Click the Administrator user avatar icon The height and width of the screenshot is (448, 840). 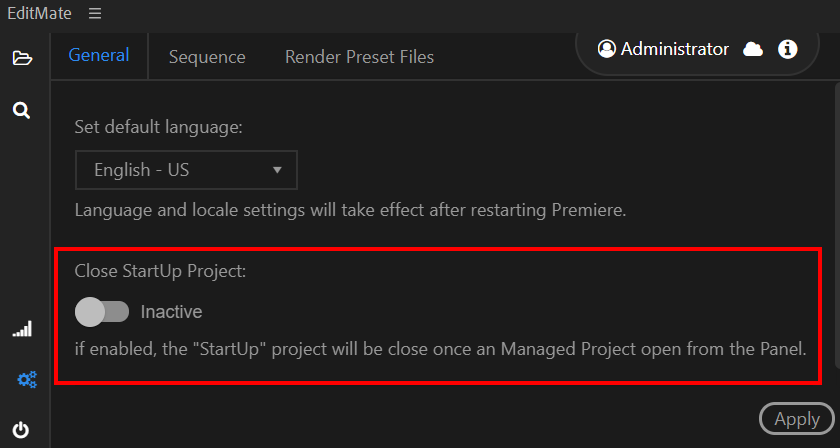click(606, 49)
